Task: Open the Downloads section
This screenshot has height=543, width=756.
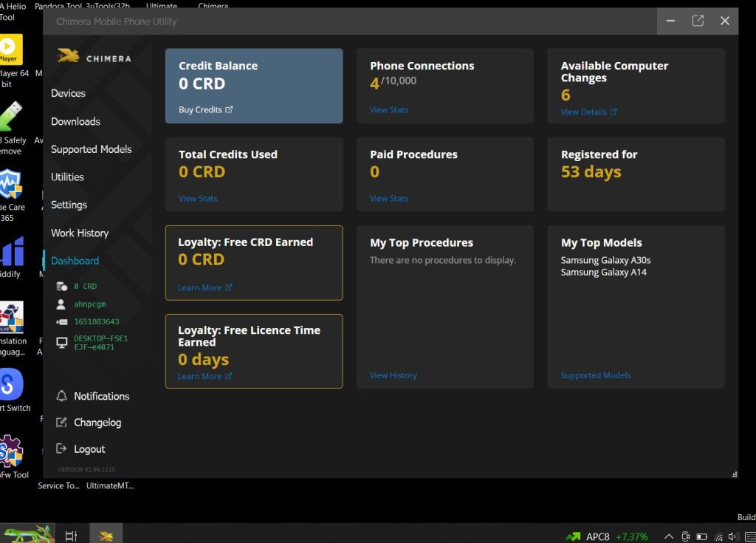Action: [76, 122]
